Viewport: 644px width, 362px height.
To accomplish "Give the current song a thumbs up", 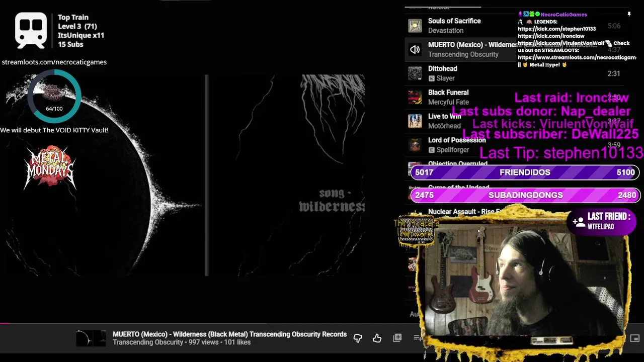I will tap(377, 338).
